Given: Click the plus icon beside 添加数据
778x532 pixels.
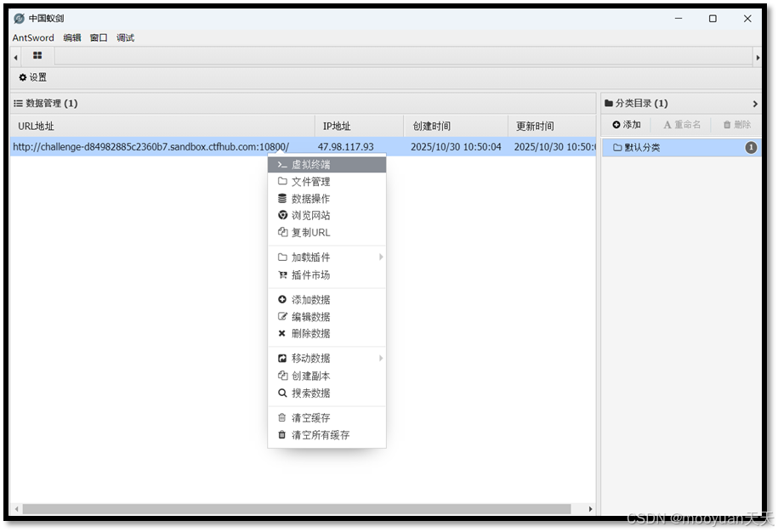Looking at the screenshot, I should point(282,299).
